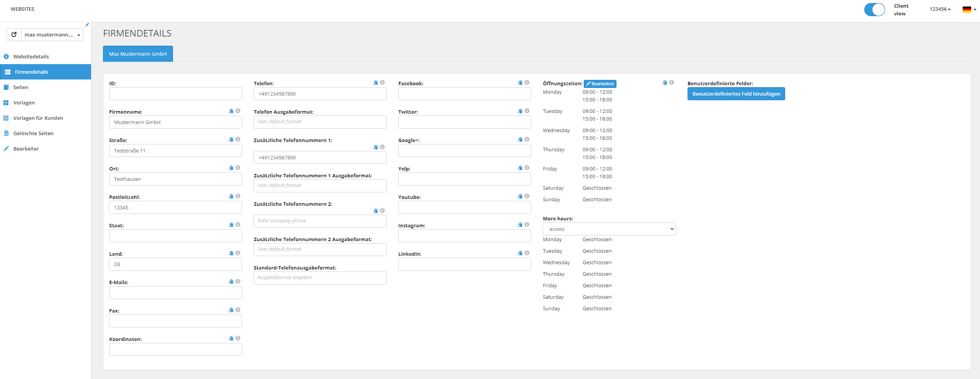This screenshot has width=980, height=379.
Task: Open site in new window icon
Action: click(14, 35)
